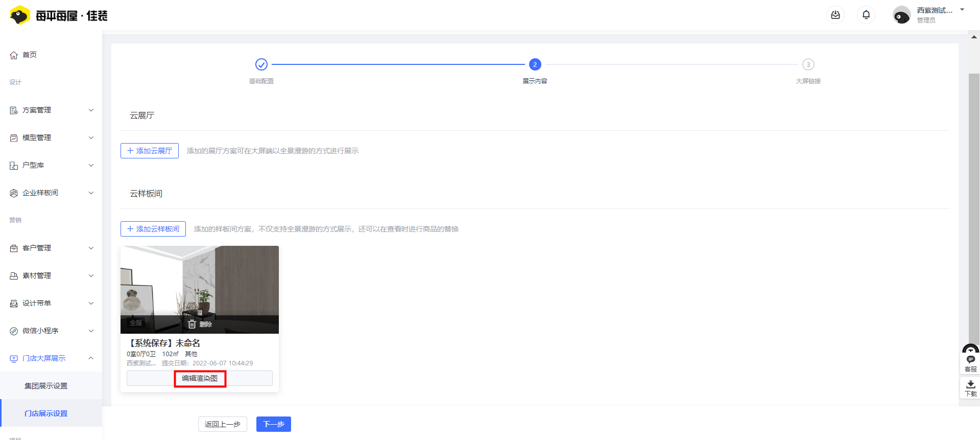Click 编辑渲染图 button

click(x=200, y=378)
